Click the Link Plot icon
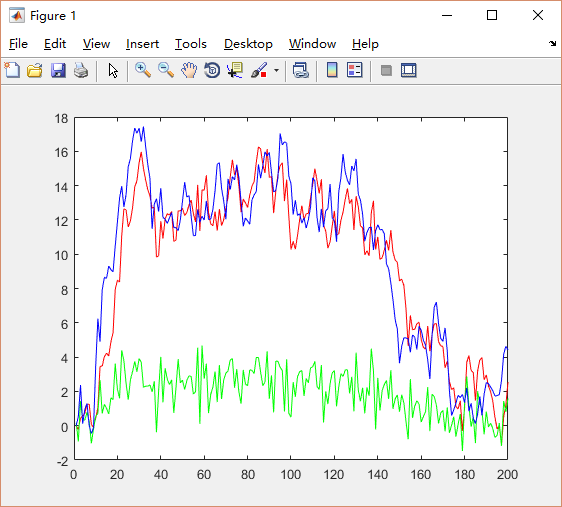562x507 pixels. [x=300, y=70]
